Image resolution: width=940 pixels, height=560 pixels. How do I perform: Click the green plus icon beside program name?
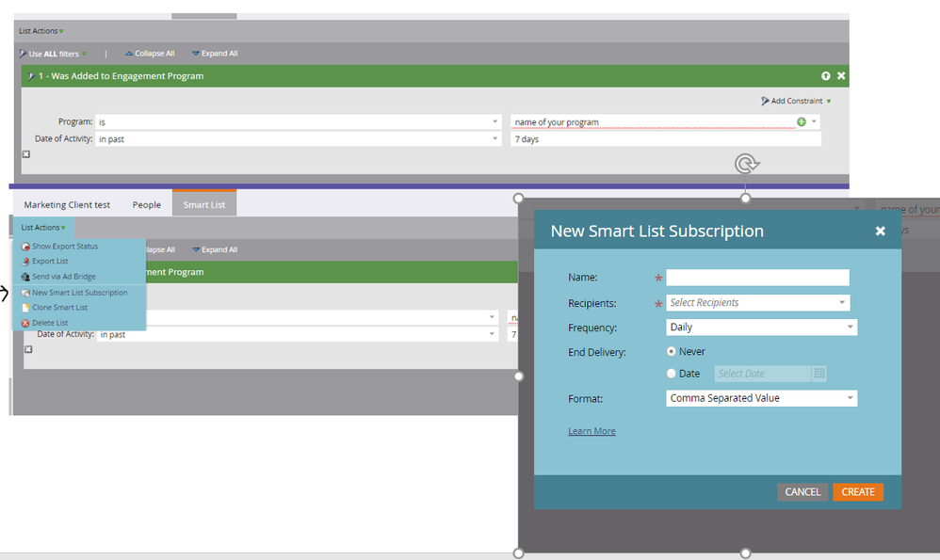[801, 121]
